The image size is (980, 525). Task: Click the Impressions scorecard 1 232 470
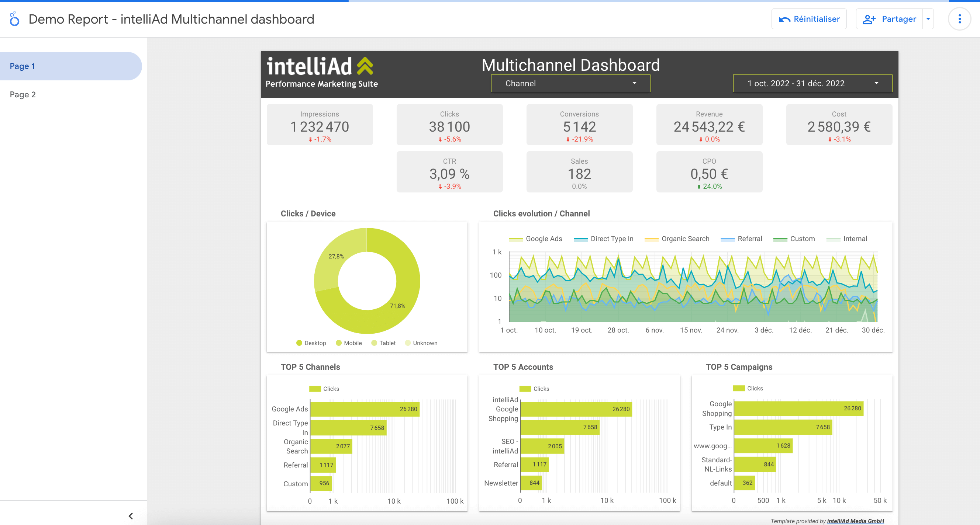[x=320, y=125]
